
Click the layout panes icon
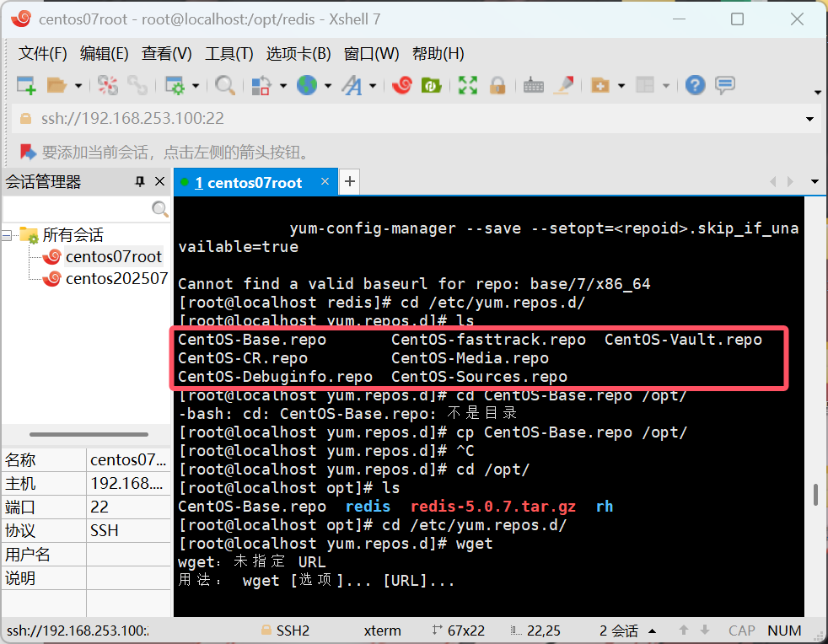tap(645, 85)
